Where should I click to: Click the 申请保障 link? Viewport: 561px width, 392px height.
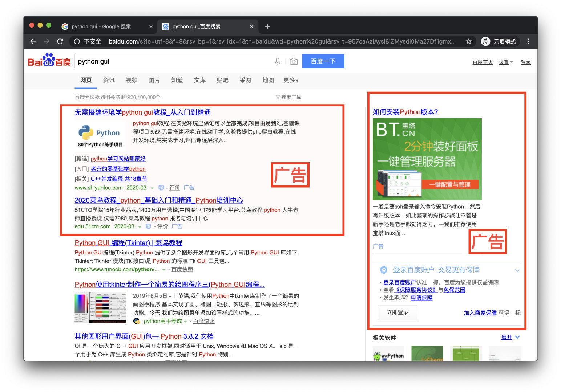point(421,298)
